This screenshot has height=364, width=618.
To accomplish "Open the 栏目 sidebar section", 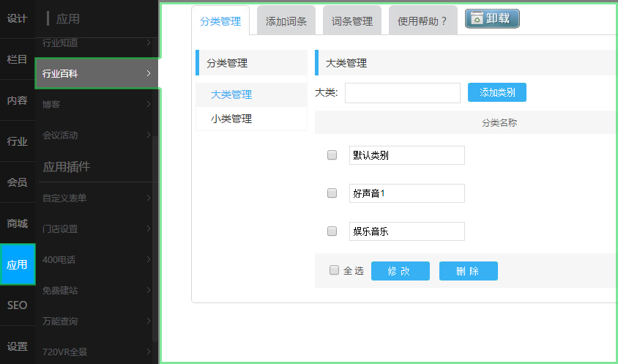I will tap(18, 59).
